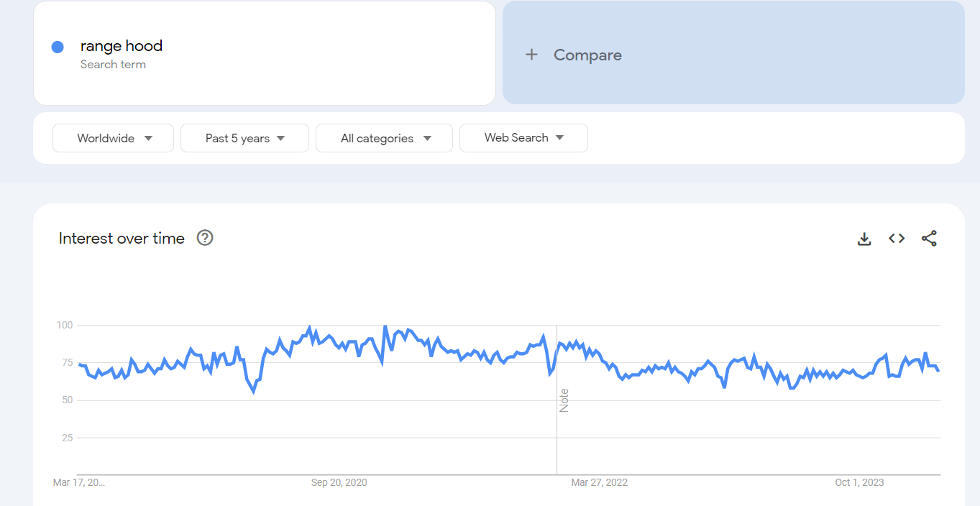Click the Search term subtitle text
The height and width of the screenshot is (506, 980).
tap(113, 65)
